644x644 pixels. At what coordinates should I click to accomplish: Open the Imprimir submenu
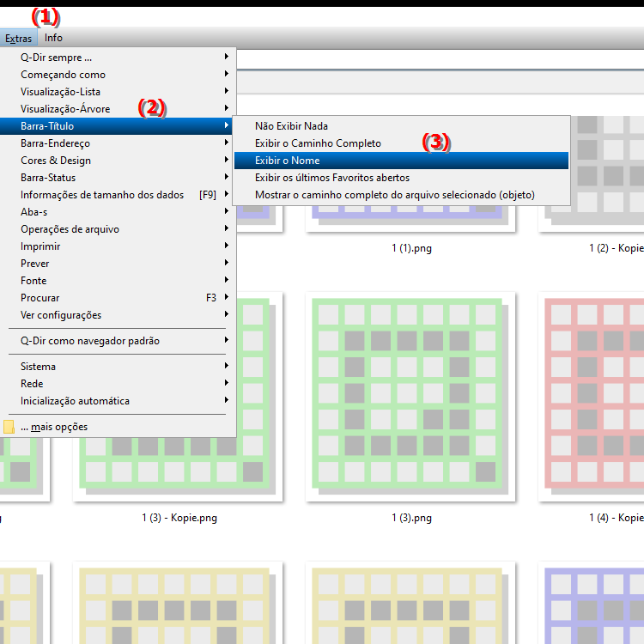pyautogui.click(x=118, y=246)
